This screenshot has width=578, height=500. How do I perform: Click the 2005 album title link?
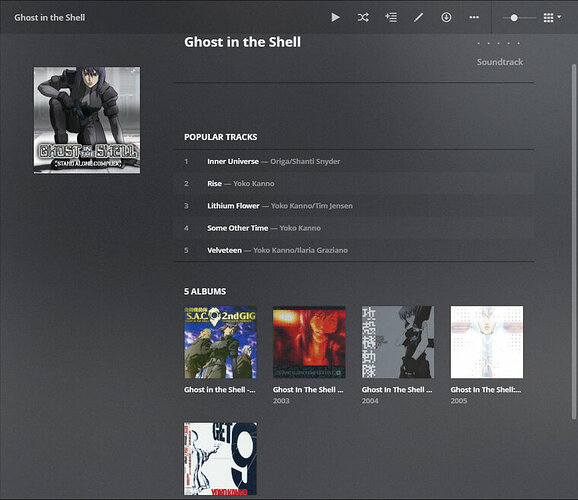click(x=486, y=390)
